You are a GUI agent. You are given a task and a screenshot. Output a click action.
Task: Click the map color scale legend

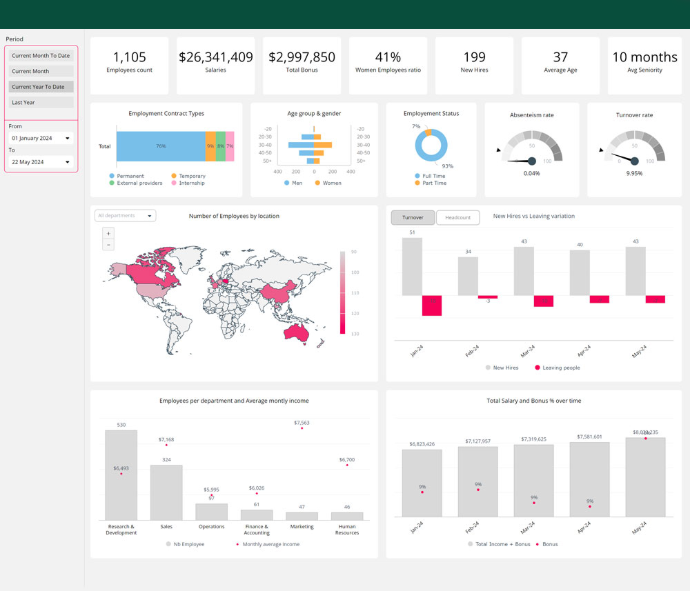coord(343,292)
